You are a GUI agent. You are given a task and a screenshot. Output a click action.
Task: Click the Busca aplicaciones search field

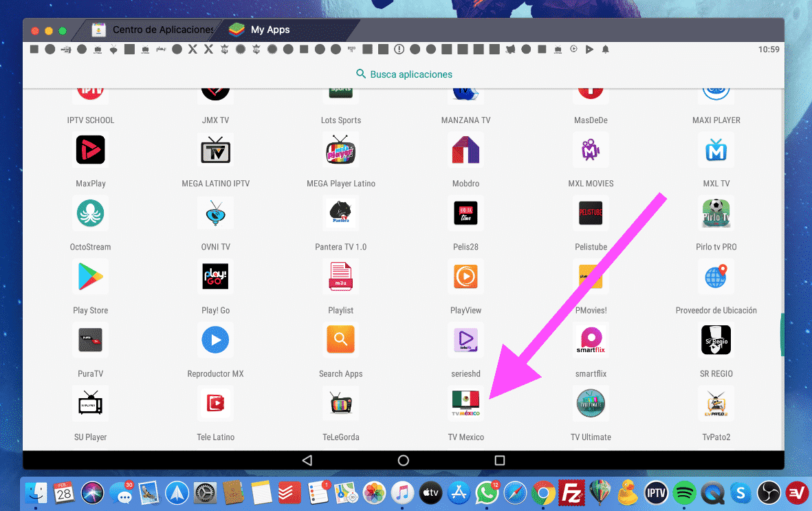404,74
